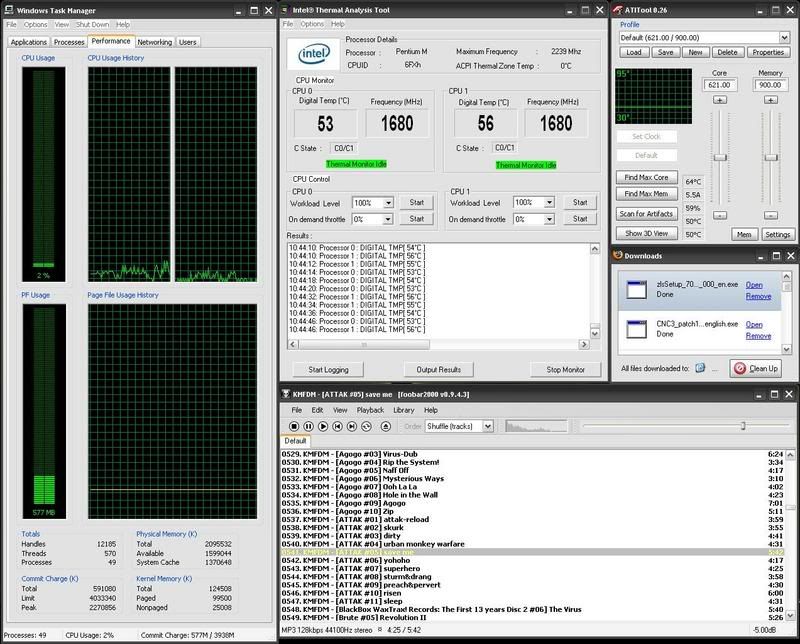Click the Downloads window Firefox icon
This screenshot has width=800, height=644.
[x=617, y=255]
